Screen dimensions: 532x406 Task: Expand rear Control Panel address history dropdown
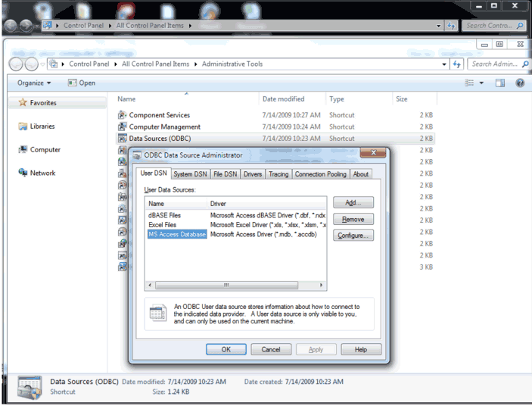pos(438,26)
